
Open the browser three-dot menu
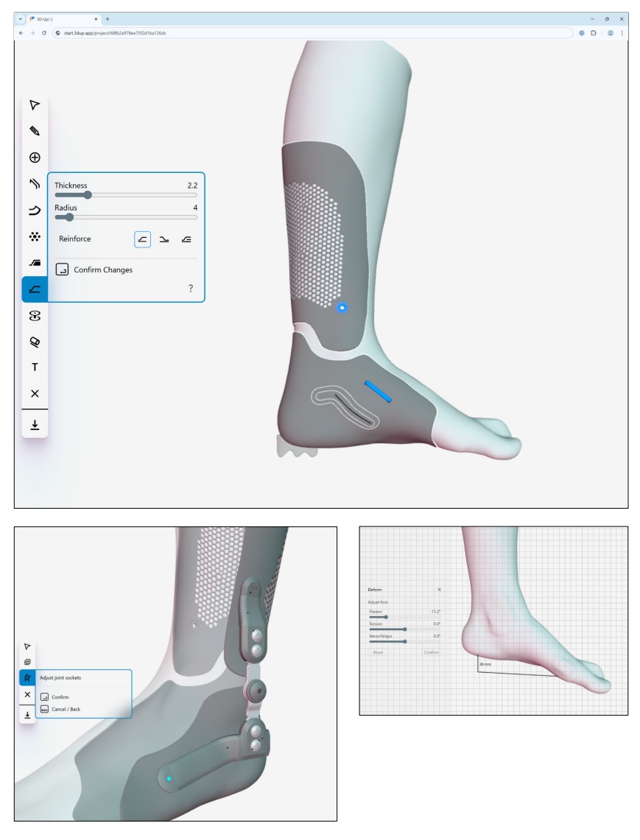(622, 32)
